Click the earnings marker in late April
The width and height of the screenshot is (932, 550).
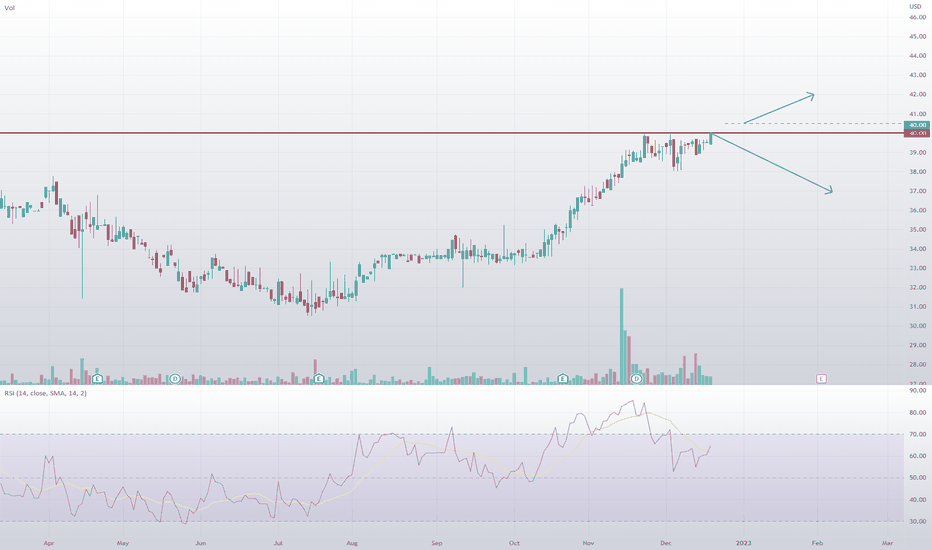click(97, 378)
